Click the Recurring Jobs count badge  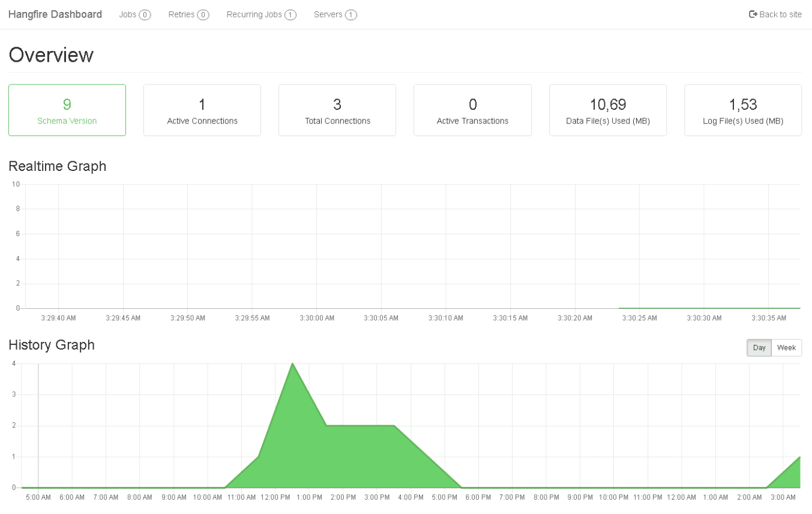pyautogui.click(x=290, y=15)
